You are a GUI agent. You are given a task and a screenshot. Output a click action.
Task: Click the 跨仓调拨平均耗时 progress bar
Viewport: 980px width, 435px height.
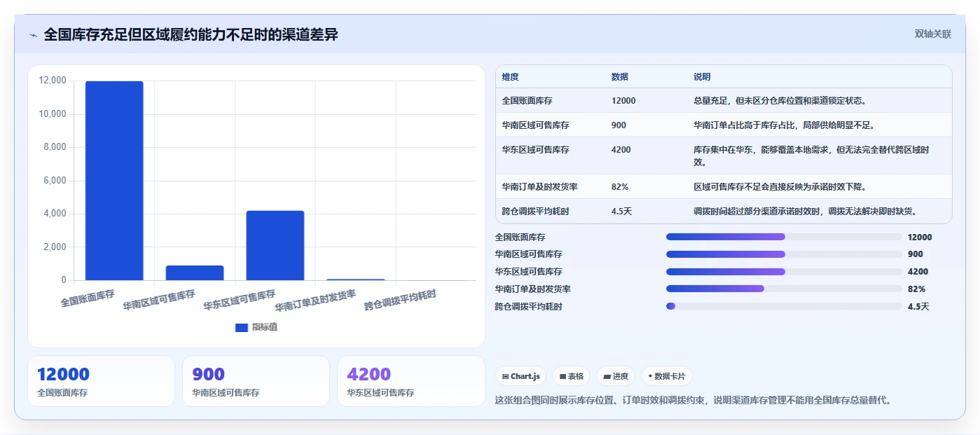pyautogui.click(x=784, y=305)
